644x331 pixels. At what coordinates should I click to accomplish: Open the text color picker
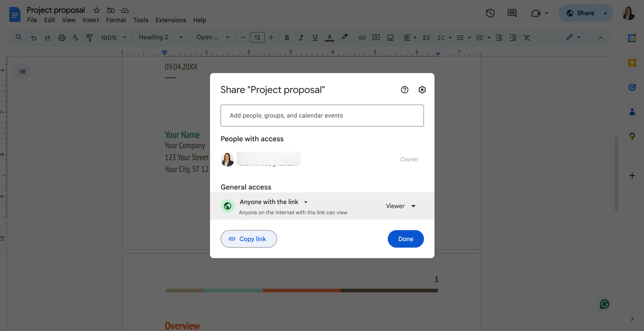pos(329,38)
